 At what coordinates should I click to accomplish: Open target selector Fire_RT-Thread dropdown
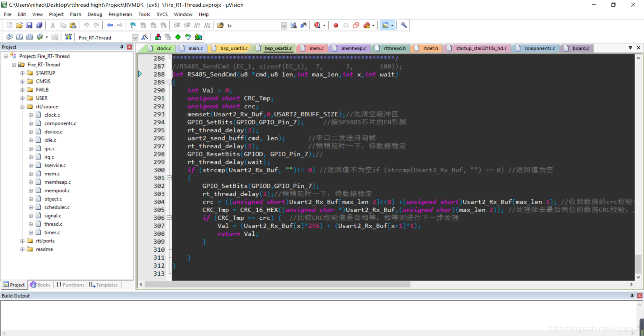(135, 37)
